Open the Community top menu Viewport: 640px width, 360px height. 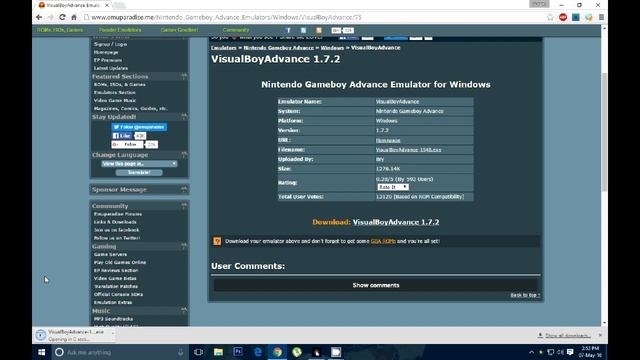coord(236,30)
